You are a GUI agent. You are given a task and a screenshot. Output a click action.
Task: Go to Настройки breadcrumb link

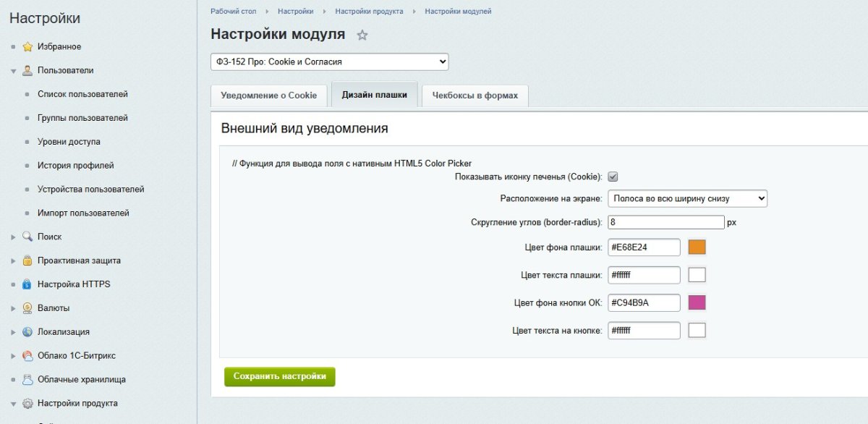(x=296, y=12)
